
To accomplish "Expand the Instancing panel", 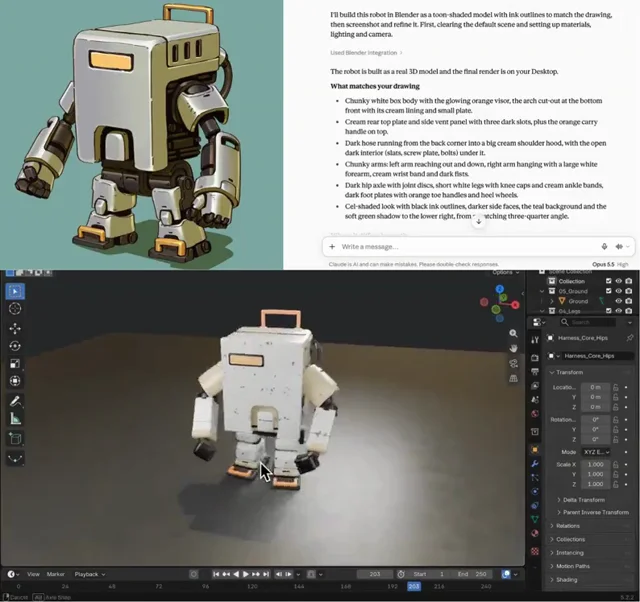I will point(567,553).
